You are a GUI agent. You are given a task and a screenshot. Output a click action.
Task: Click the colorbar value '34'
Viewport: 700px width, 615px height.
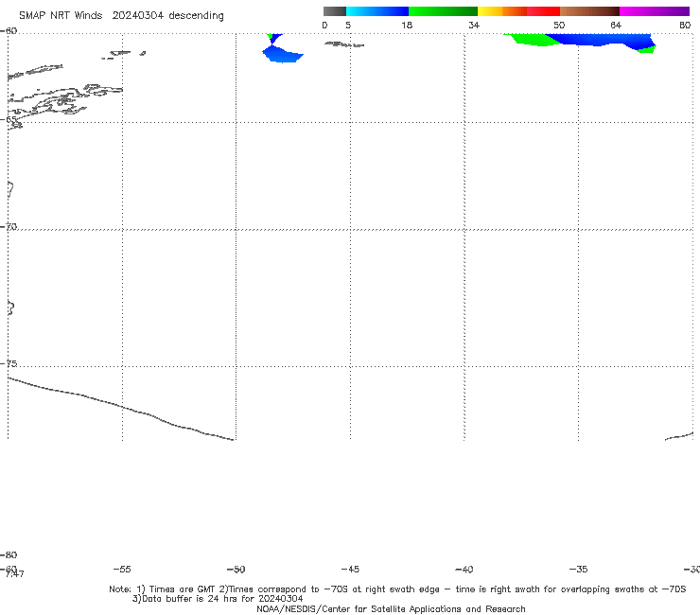[474, 26]
